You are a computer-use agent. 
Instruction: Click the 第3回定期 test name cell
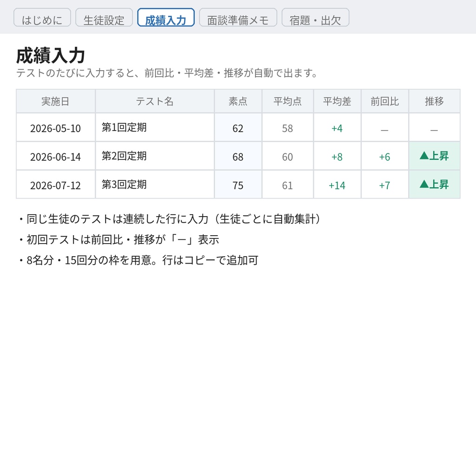pos(155,185)
